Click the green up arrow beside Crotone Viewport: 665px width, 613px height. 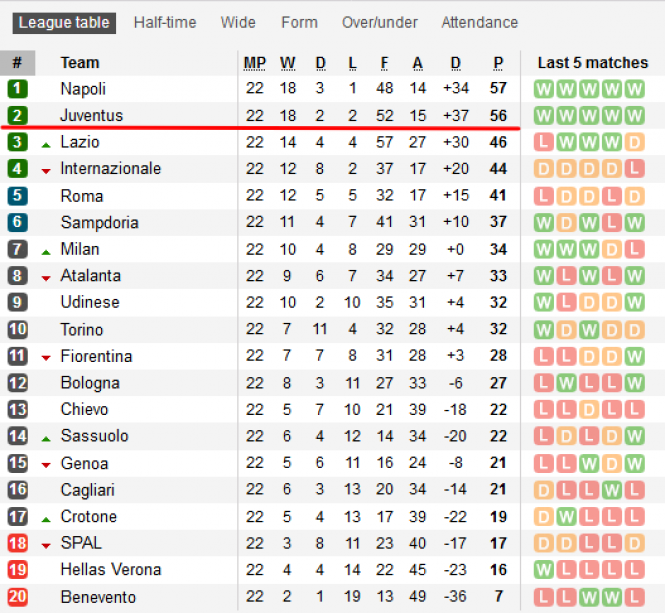(46, 520)
